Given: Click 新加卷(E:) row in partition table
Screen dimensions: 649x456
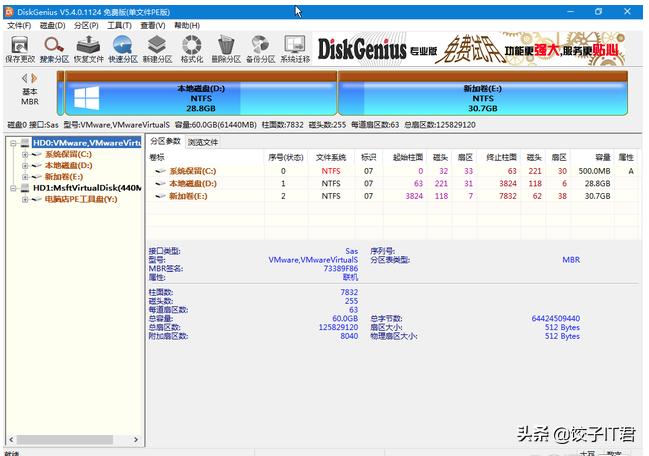Looking at the screenshot, I should tap(393, 196).
